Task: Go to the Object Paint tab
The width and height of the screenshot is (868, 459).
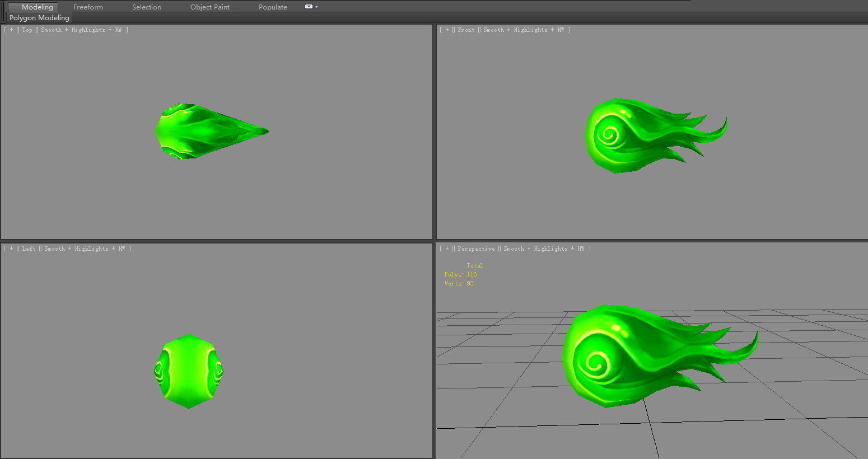Action: 210,7
